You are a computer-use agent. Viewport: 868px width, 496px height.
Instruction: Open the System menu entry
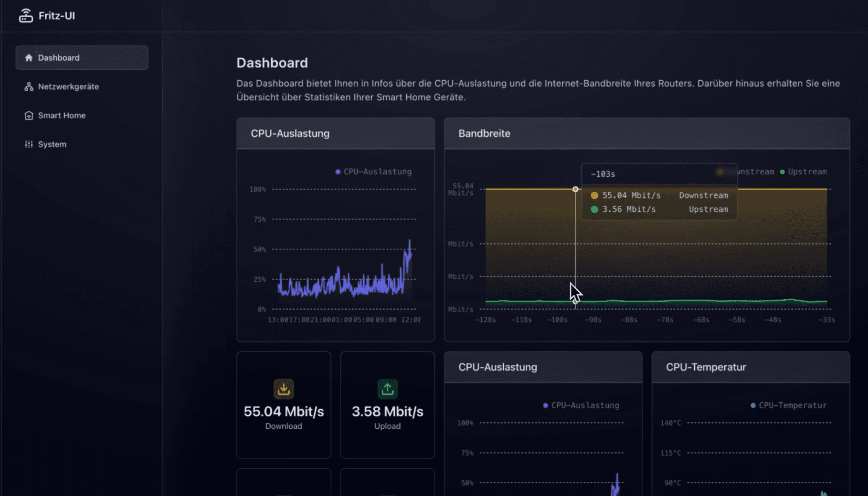82,144
